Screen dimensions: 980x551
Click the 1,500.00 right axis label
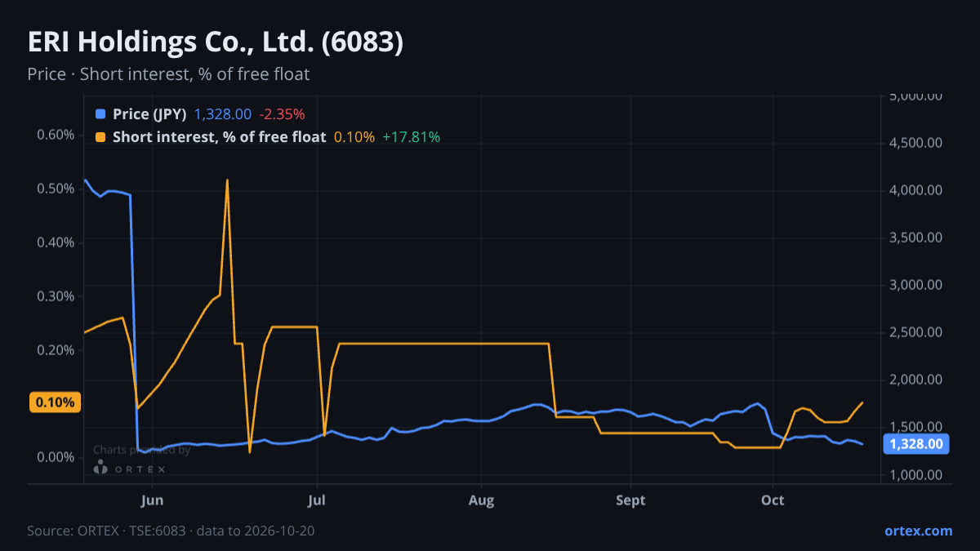pyautogui.click(x=916, y=427)
